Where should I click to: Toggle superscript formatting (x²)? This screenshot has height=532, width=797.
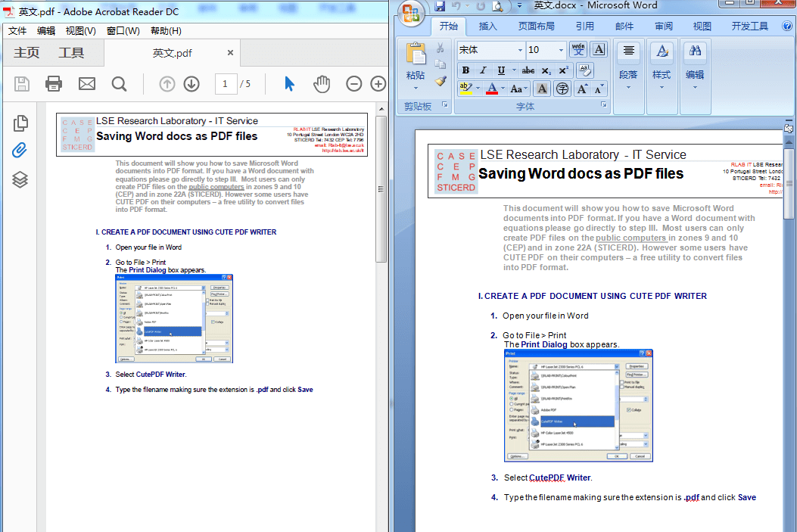pyautogui.click(x=563, y=70)
